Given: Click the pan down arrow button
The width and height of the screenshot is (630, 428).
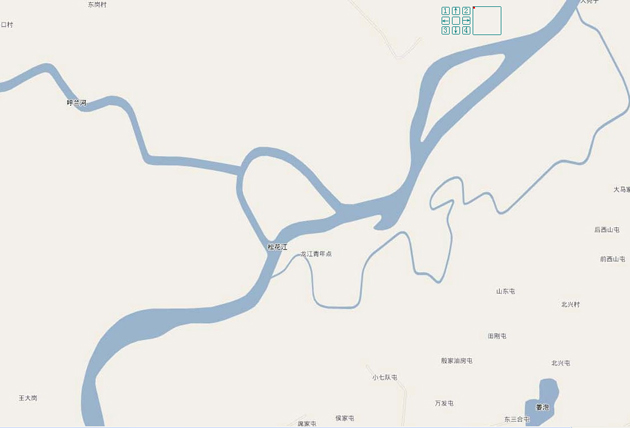Looking at the screenshot, I should click(456, 31).
